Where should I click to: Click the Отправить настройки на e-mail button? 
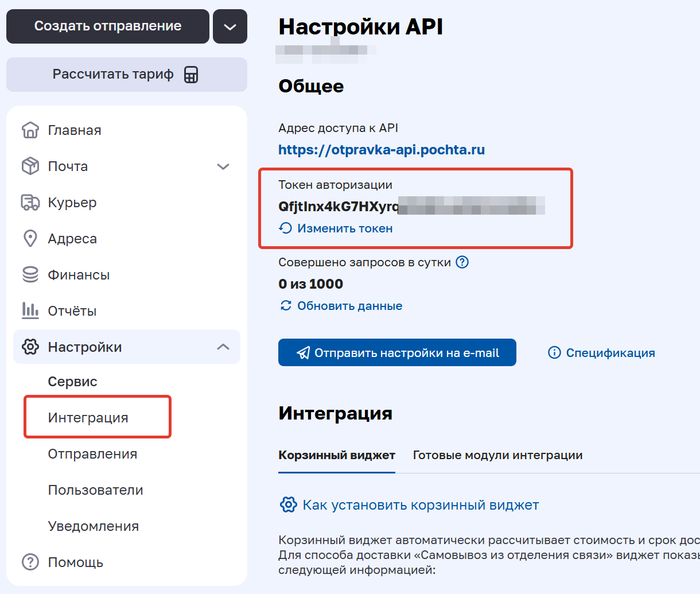(397, 352)
